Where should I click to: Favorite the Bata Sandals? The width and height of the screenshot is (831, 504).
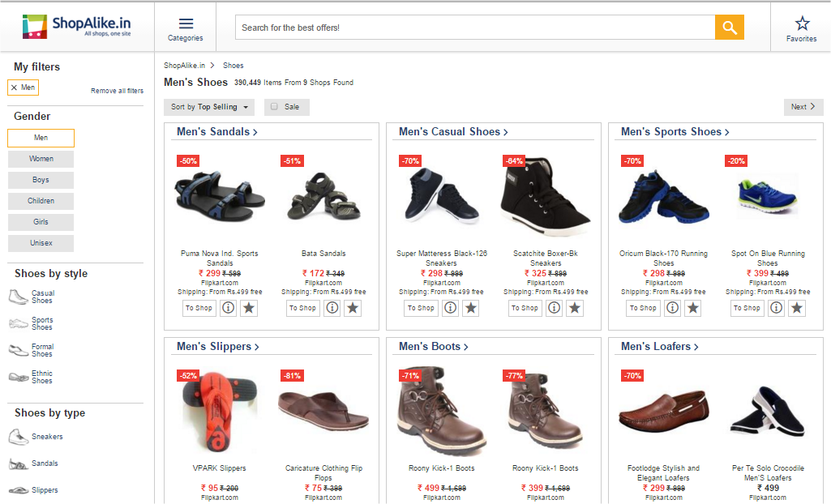coord(353,308)
